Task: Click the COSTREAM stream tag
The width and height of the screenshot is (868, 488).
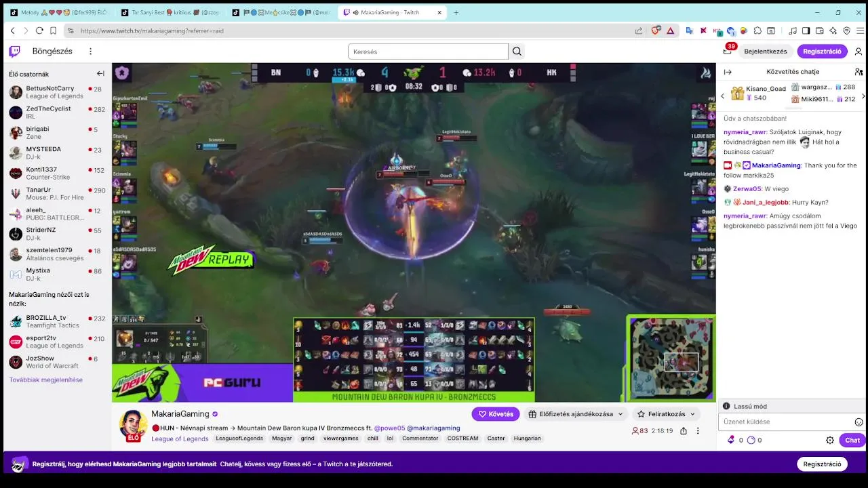Action: pos(462,439)
